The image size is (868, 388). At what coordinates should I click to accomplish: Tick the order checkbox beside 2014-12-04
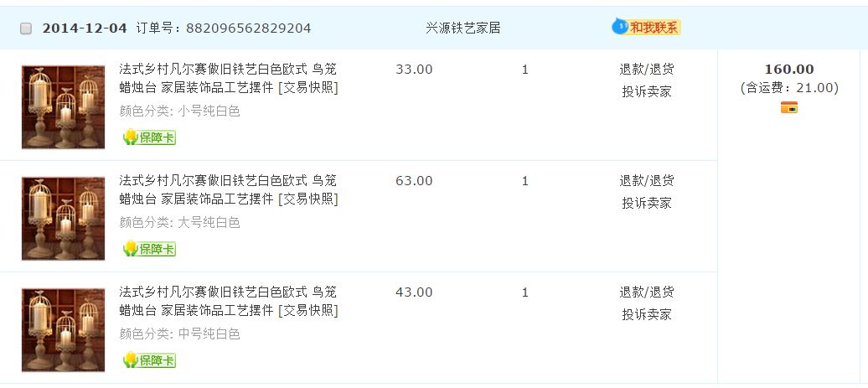[x=26, y=28]
